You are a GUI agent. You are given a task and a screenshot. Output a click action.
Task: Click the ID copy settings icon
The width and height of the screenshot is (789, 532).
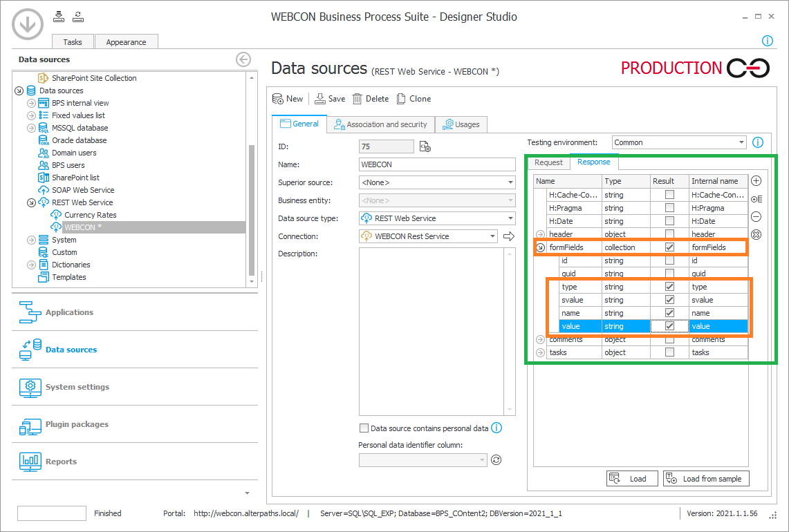click(425, 147)
